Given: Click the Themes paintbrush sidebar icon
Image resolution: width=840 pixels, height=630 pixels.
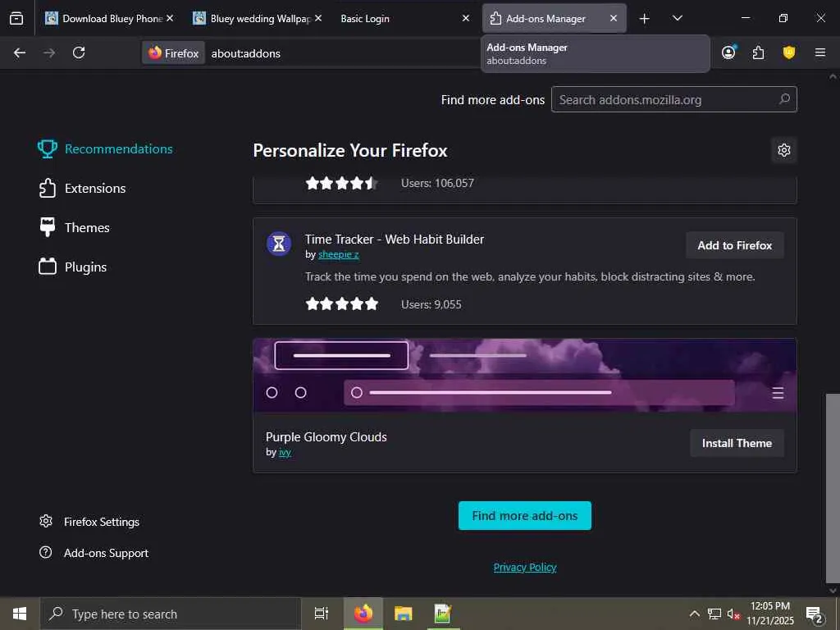Looking at the screenshot, I should (47, 227).
